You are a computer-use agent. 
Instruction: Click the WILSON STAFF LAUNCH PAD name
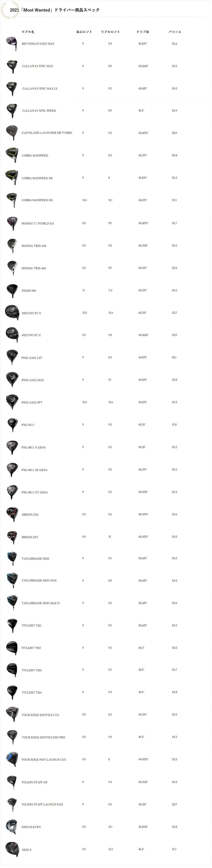[x=42, y=804]
